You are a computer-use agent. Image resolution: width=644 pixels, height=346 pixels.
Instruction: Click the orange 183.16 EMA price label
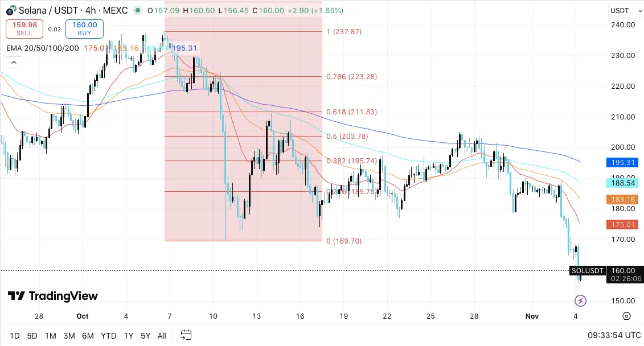[623, 199]
